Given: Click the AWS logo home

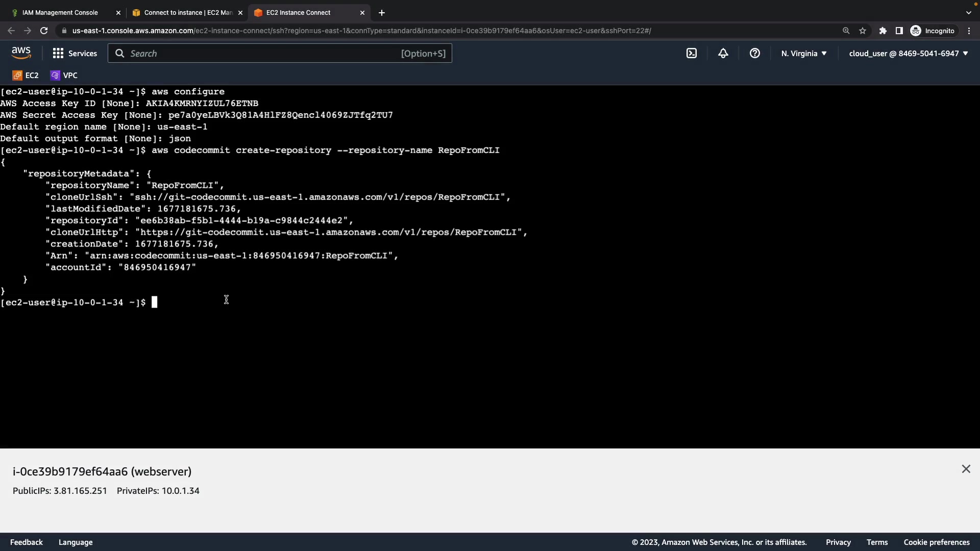Looking at the screenshot, I should point(21,53).
